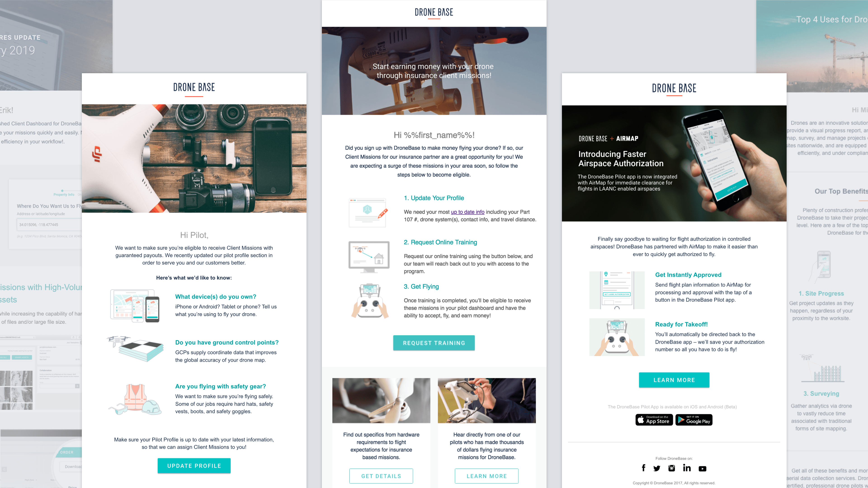This screenshot has height=488, width=868.
Task: Click the LinkedIn icon in the footer
Action: [x=687, y=468]
